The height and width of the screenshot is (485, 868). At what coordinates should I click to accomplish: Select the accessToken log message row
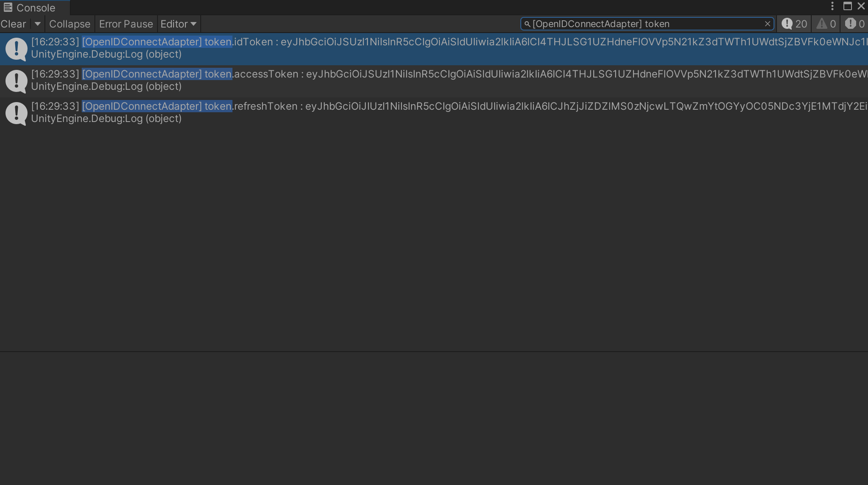pos(423,80)
